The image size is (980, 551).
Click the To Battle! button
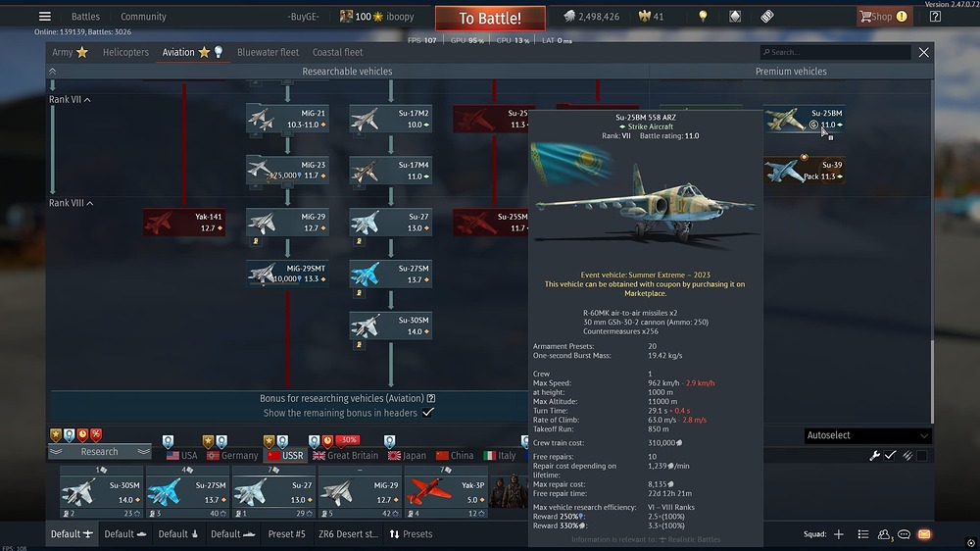490,18
